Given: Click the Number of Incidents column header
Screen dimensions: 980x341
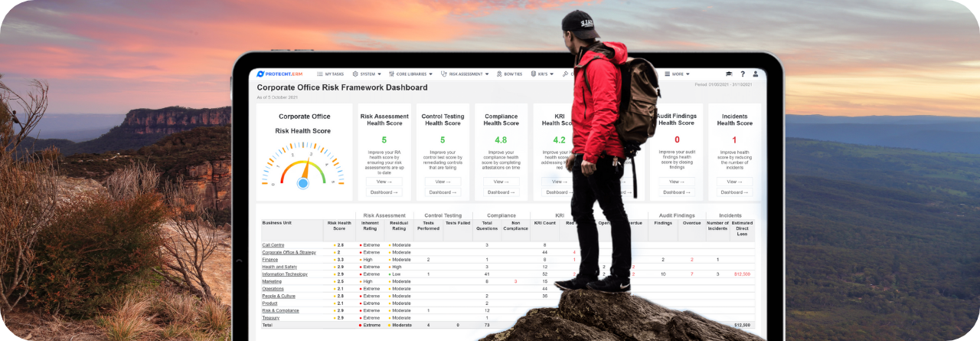Looking at the screenshot, I should pos(717,225).
